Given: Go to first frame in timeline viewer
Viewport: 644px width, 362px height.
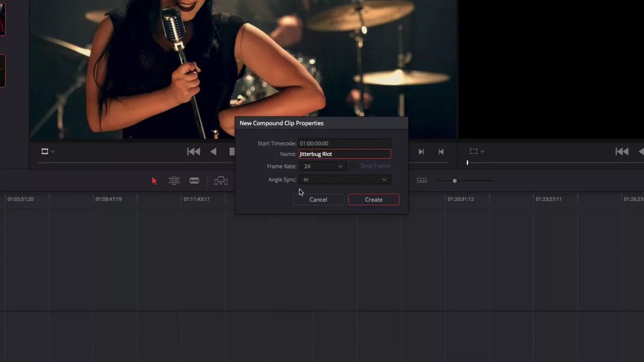Looking at the screenshot, I should (622, 151).
